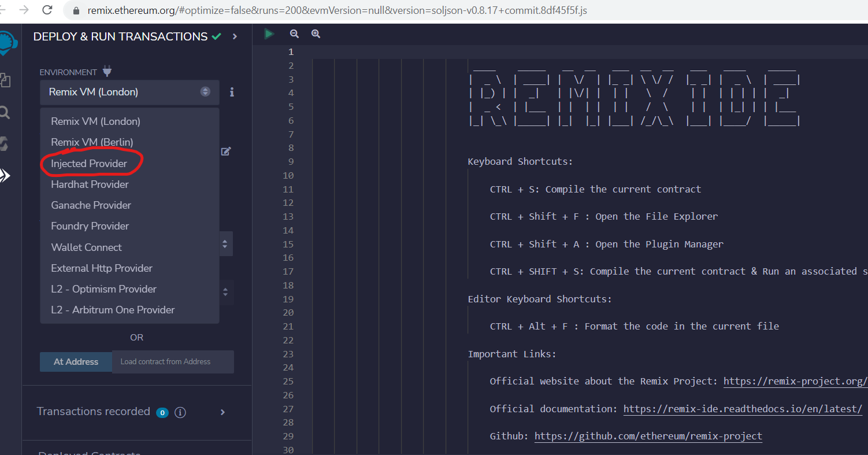Expand the Deploy & Run Transactions header chevron
Viewport: 868px width, 455px height.
[234, 35]
